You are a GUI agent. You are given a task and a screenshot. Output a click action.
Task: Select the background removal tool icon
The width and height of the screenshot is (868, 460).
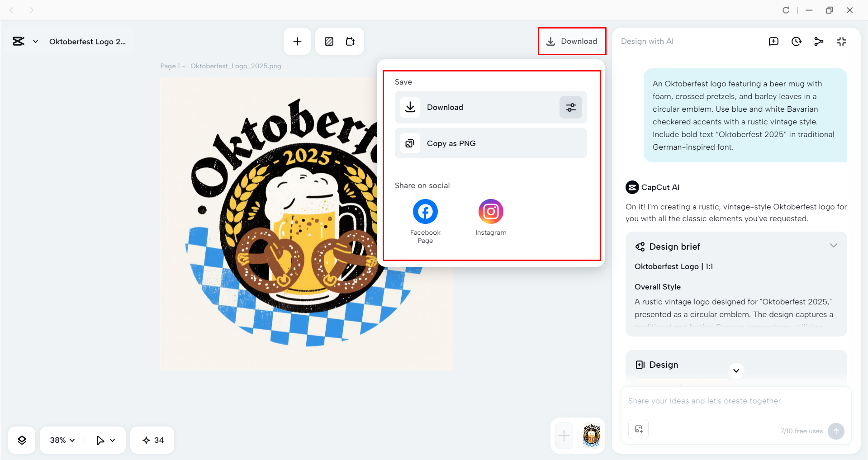pyautogui.click(x=329, y=42)
